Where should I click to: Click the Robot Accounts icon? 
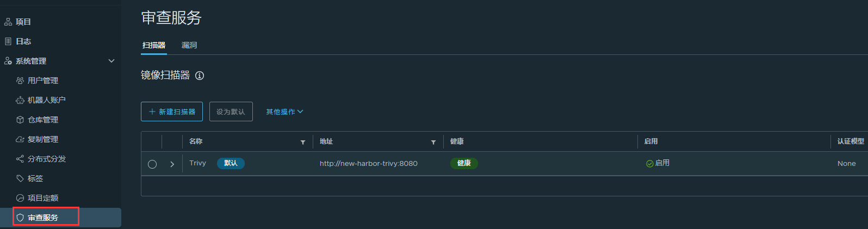pos(20,100)
